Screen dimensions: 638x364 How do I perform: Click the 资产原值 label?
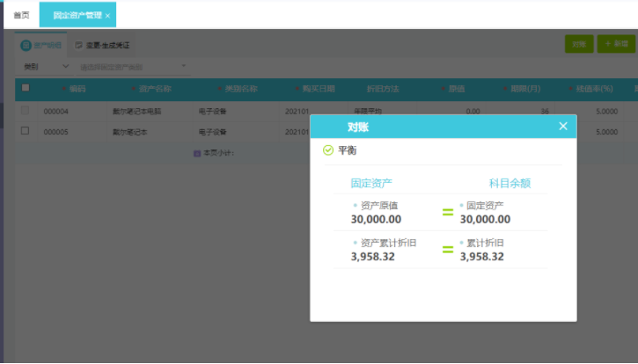tap(378, 206)
